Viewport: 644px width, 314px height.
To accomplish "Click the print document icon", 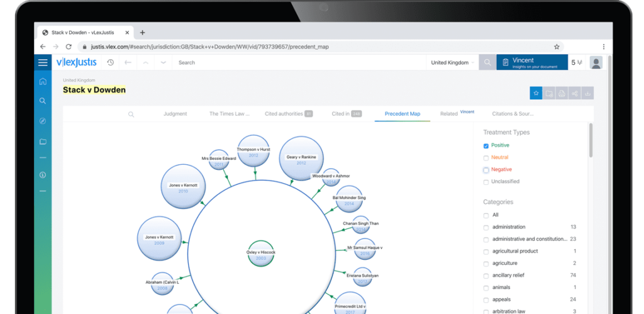I will point(562,93).
